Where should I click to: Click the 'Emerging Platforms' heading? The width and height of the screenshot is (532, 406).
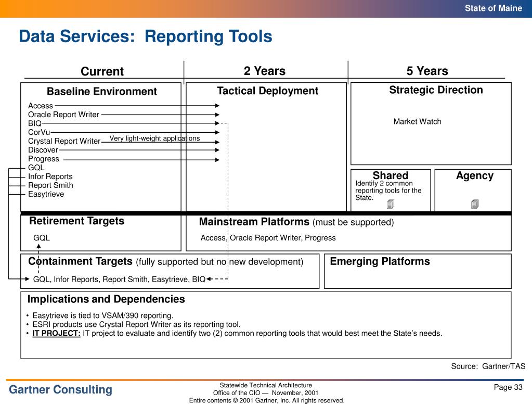click(x=380, y=261)
